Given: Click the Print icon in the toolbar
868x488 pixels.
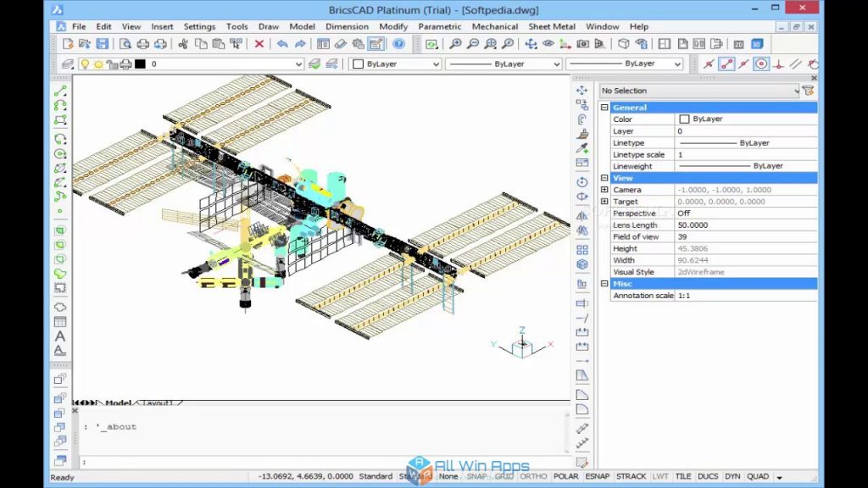Looking at the screenshot, I should [x=142, y=44].
